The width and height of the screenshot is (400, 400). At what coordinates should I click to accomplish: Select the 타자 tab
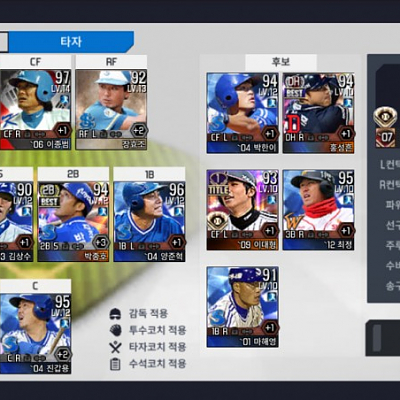71,42
